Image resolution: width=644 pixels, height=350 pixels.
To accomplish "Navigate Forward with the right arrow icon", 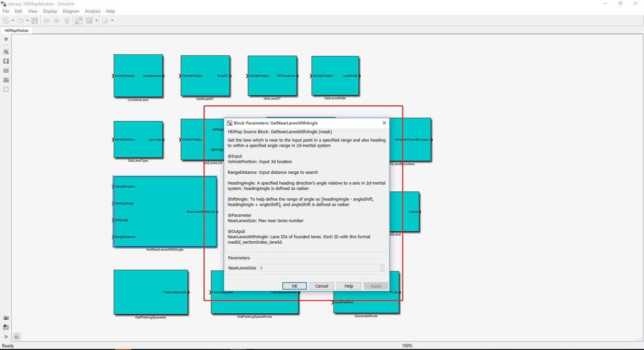I will click(56, 21).
